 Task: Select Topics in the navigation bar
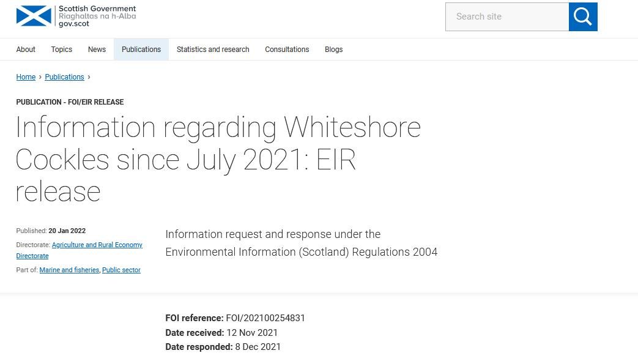click(x=61, y=50)
